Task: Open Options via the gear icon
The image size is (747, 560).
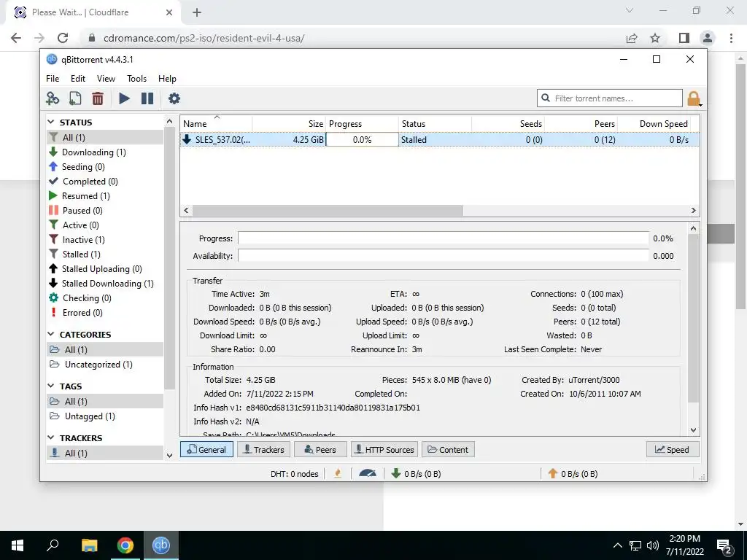Action: pos(174,98)
